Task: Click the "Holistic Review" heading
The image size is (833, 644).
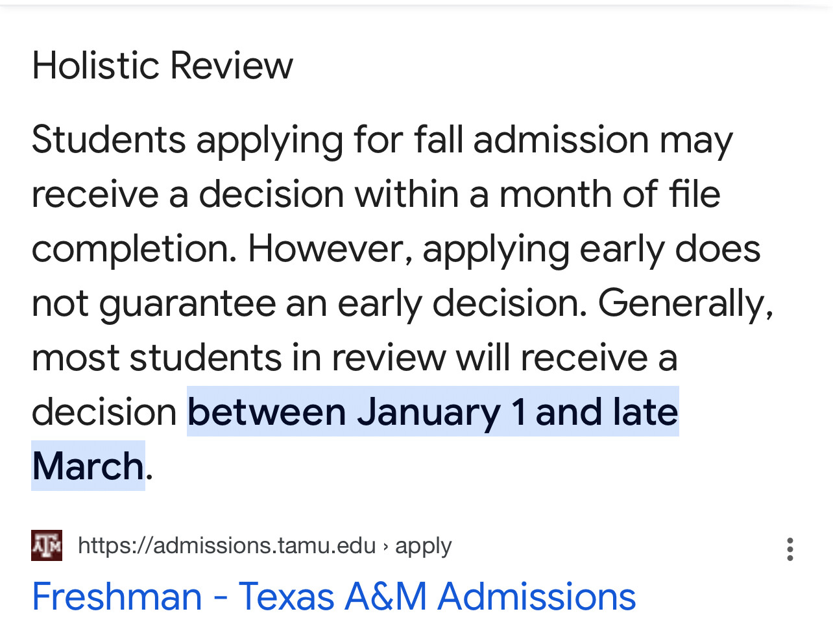Action: point(162,66)
